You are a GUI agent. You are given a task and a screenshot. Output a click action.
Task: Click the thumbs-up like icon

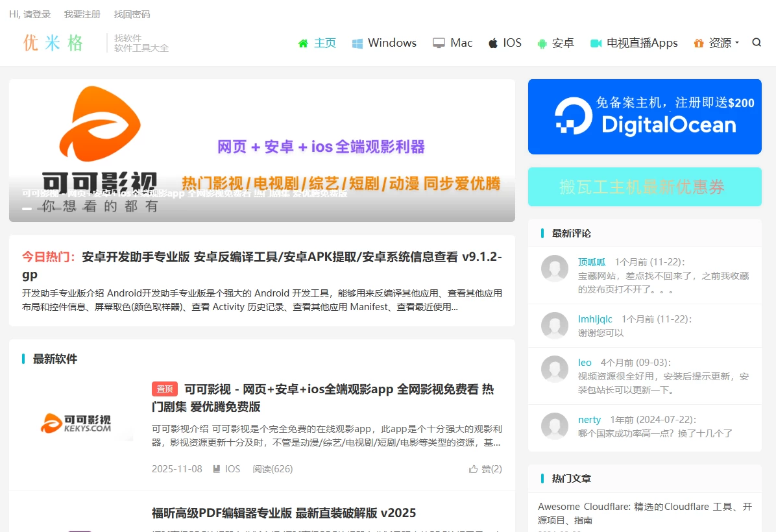pos(473,469)
